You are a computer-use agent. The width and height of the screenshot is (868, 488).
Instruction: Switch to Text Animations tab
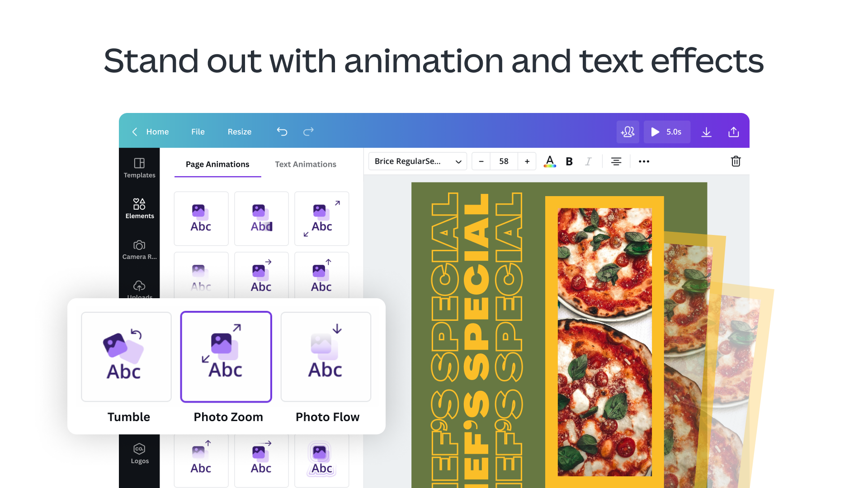(306, 164)
